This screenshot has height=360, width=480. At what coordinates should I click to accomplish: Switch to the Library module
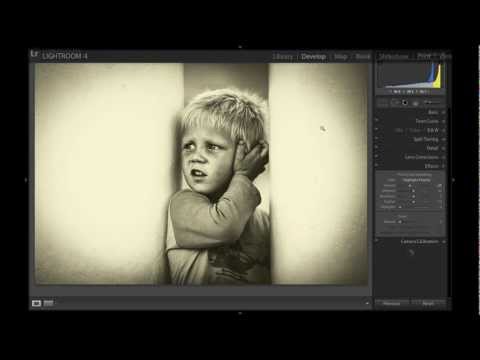(283, 57)
